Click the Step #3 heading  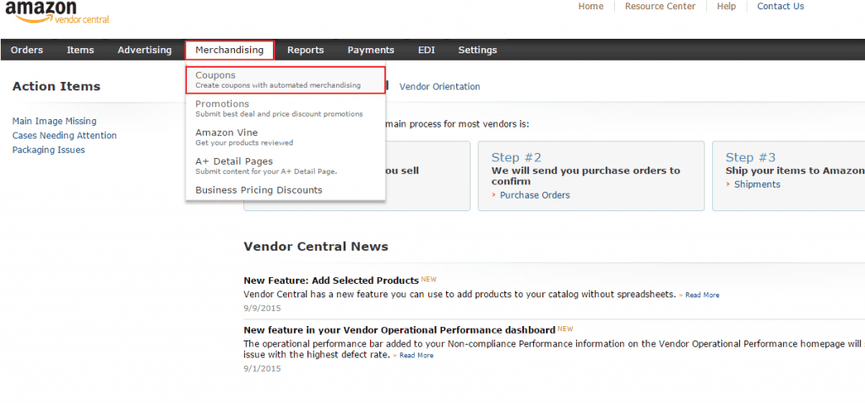tap(750, 157)
